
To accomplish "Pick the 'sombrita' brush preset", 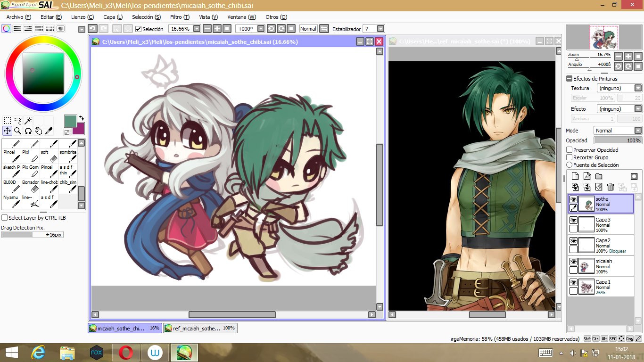I will point(67,155).
